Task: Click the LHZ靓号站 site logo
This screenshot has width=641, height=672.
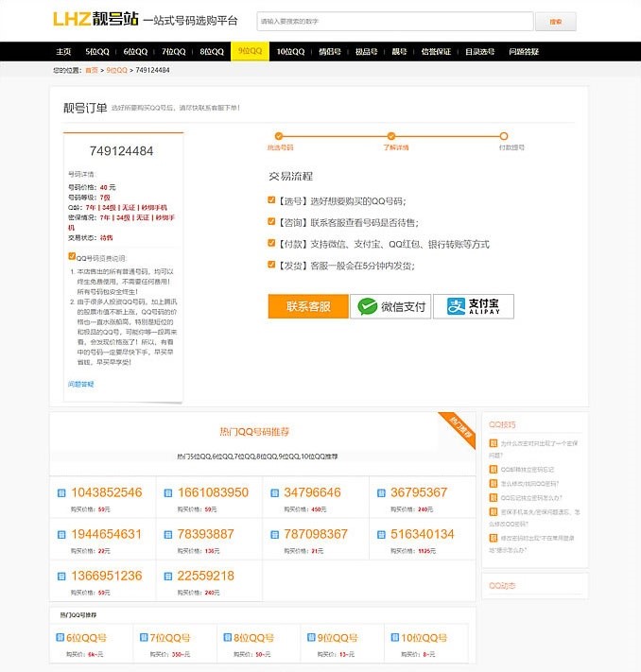Action: click(92, 20)
